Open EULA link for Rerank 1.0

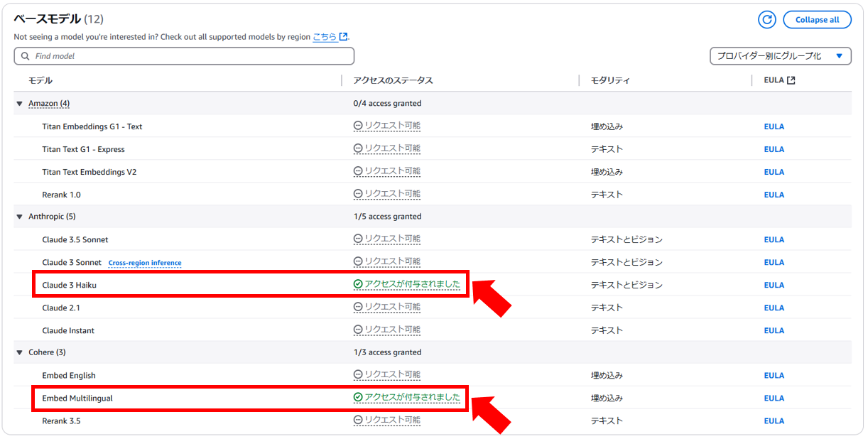click(x=774, y=195)
